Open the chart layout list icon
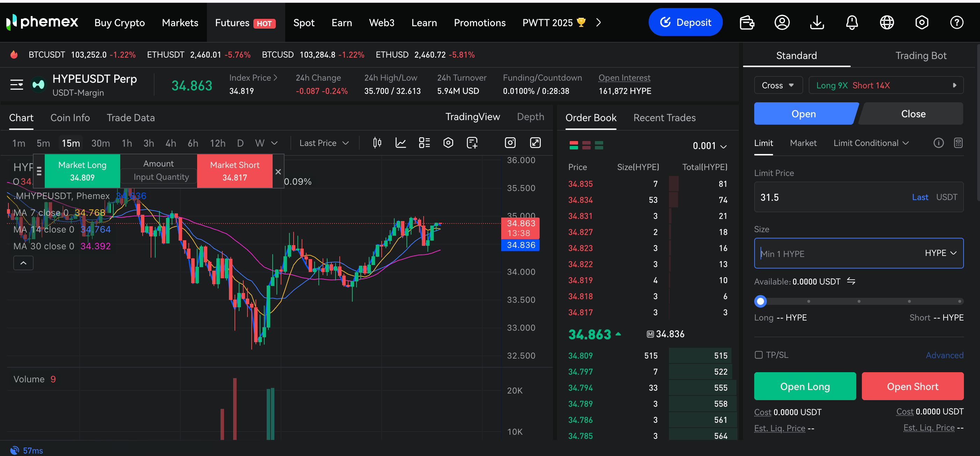The image size is (980, 456). [424, 143]
